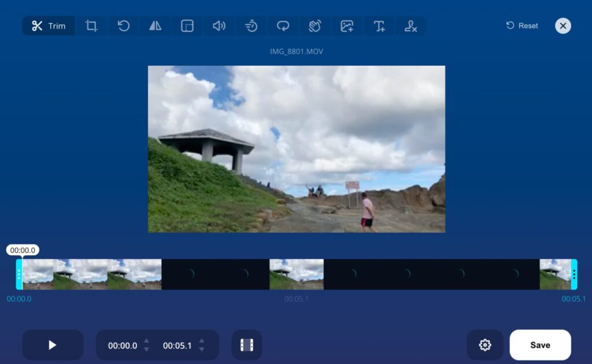Click the filmstrip icon near time fields
This screenshot has width=592, height=364.
247,345
